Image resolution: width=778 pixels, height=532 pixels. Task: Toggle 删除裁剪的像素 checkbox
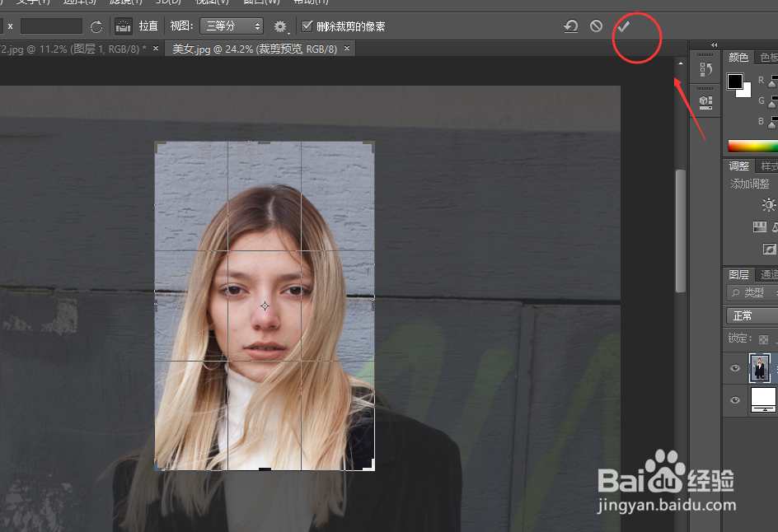pyautogui.click(x=307, y=26)
